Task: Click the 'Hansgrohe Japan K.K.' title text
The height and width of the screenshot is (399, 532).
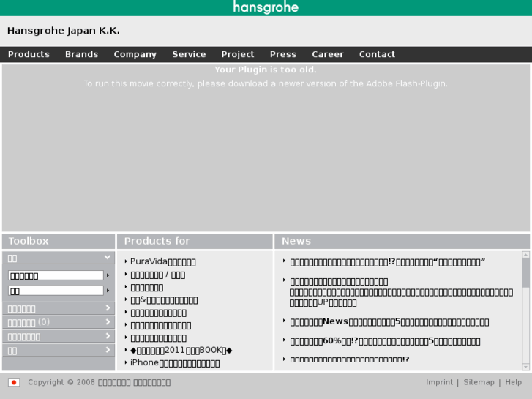Action: (64, 31)
